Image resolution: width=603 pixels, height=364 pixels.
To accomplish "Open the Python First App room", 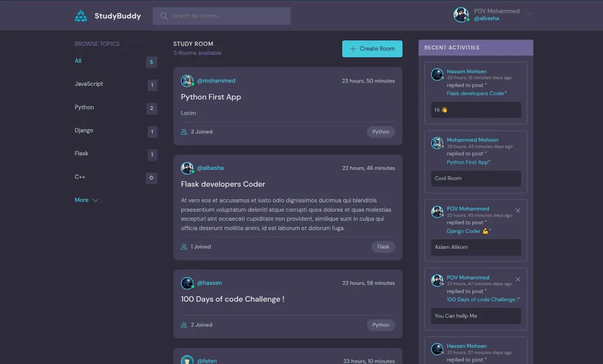I will 211,97.
